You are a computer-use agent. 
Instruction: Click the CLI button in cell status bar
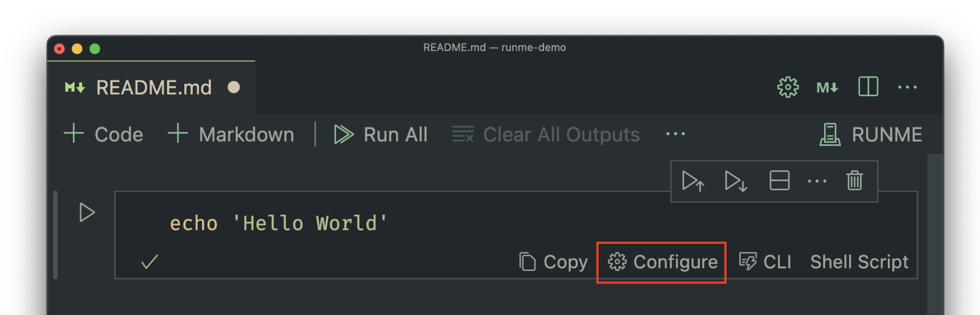point(765,262)
